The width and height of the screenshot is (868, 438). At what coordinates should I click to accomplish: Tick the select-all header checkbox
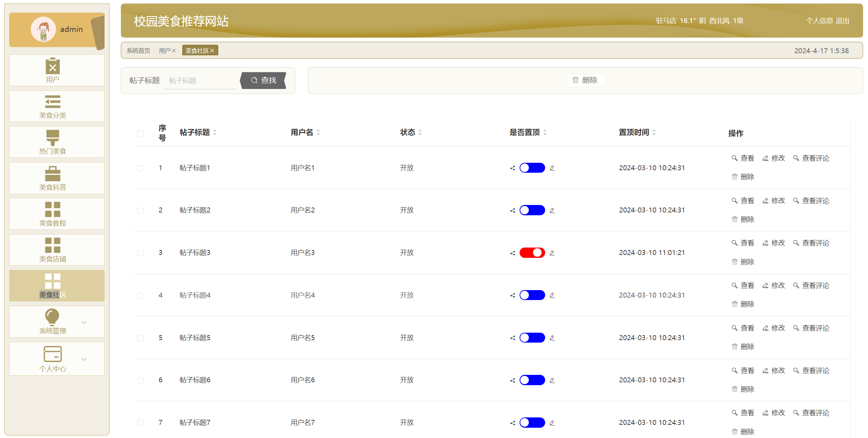coord(141,133)
